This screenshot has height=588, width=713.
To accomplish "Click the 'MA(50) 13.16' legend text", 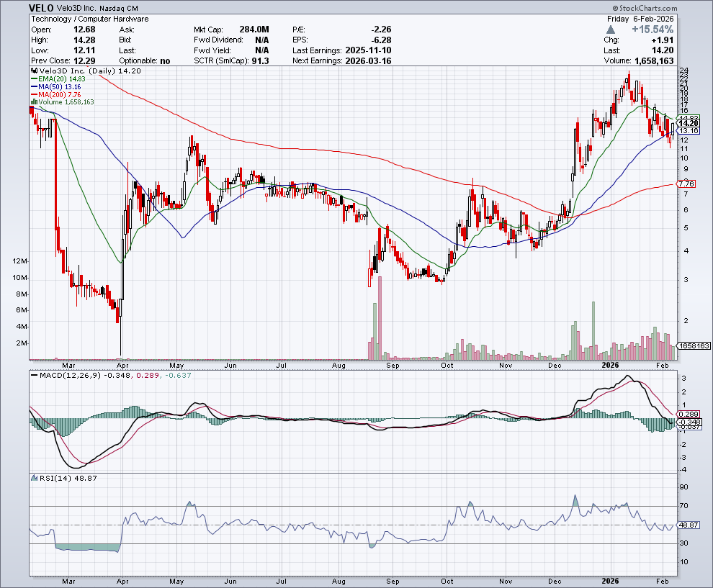I will pyautogui.click(x=60, y=87).
